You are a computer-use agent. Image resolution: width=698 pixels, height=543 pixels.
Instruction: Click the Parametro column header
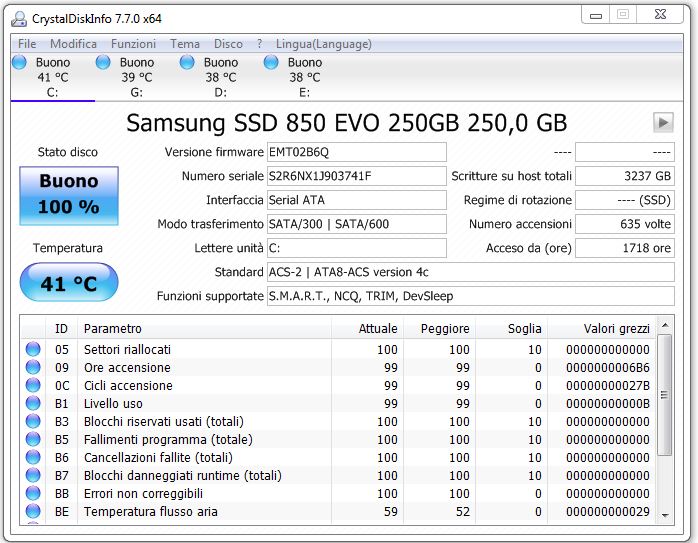(204, 328)
